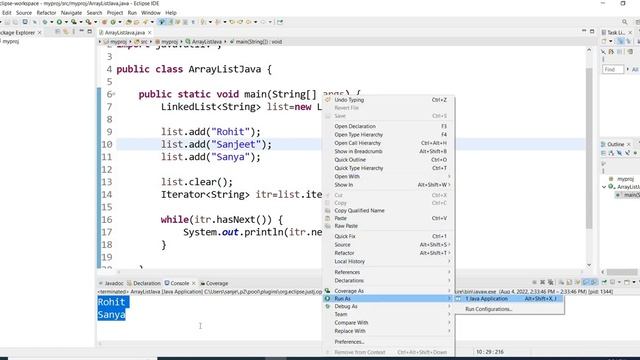Select 1 Java Application in submenu

click(x=487, y=299)
